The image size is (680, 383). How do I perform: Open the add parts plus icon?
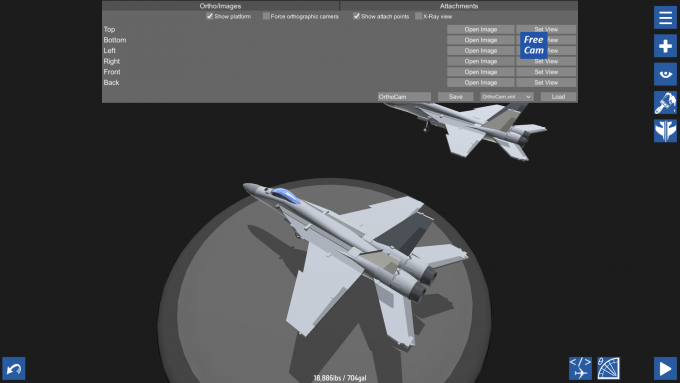point(665,46)
